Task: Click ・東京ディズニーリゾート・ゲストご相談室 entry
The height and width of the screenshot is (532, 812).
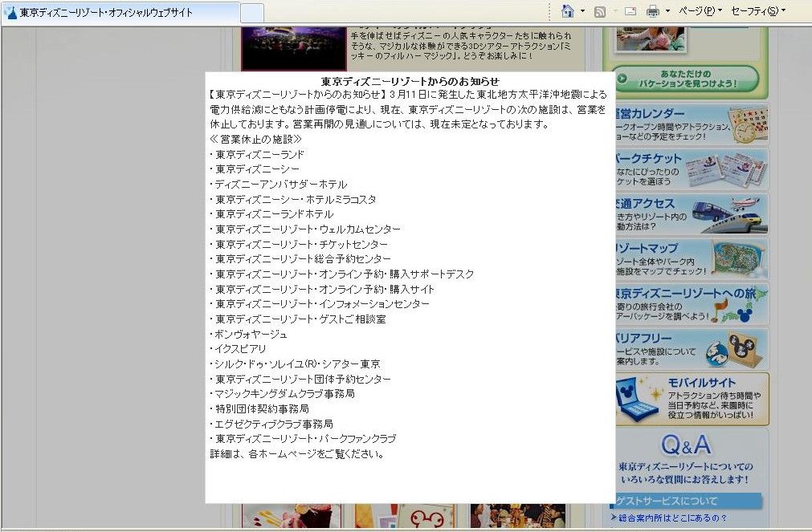Action: point(298,319)
